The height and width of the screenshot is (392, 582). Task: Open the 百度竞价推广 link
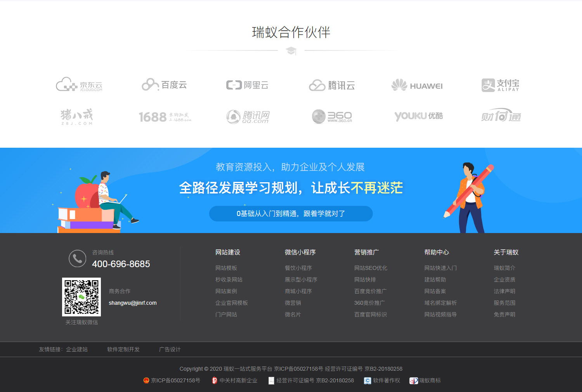[371, 291]
